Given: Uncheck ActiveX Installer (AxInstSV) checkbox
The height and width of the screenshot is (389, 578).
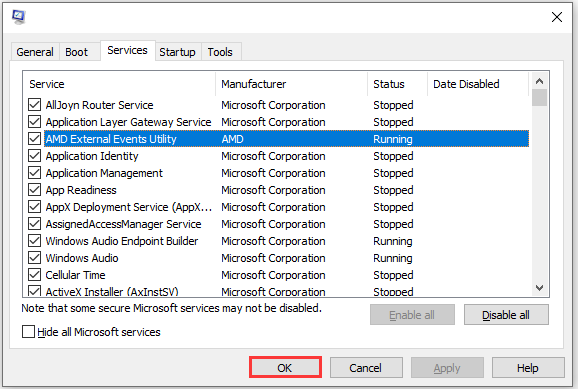Looking at the screenshot, I should (35, 291).
